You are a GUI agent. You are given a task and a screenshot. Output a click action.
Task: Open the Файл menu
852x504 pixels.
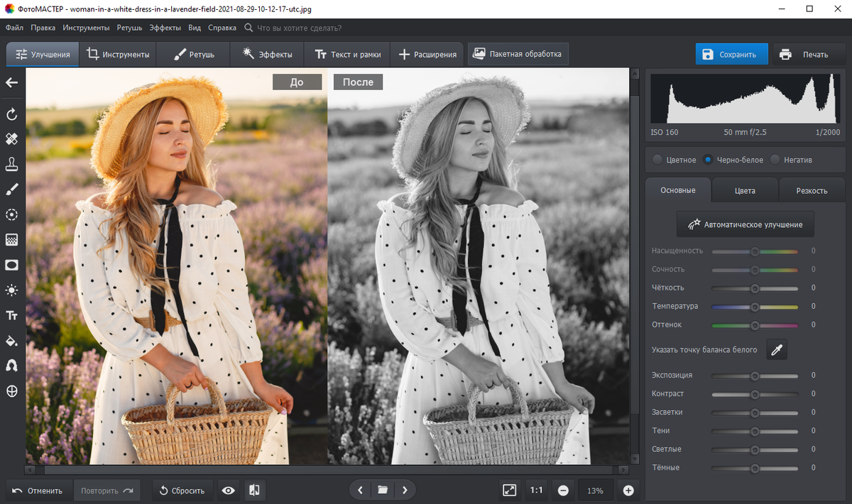pos(15,28)
